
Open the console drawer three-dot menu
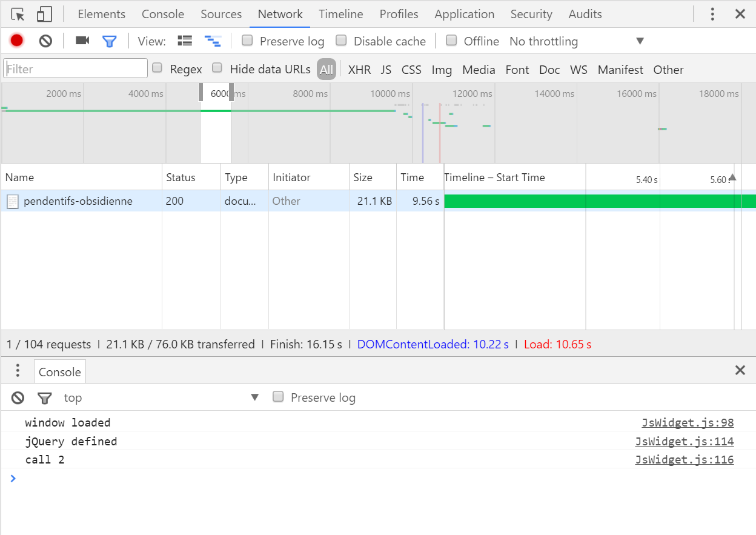(18, 371)
